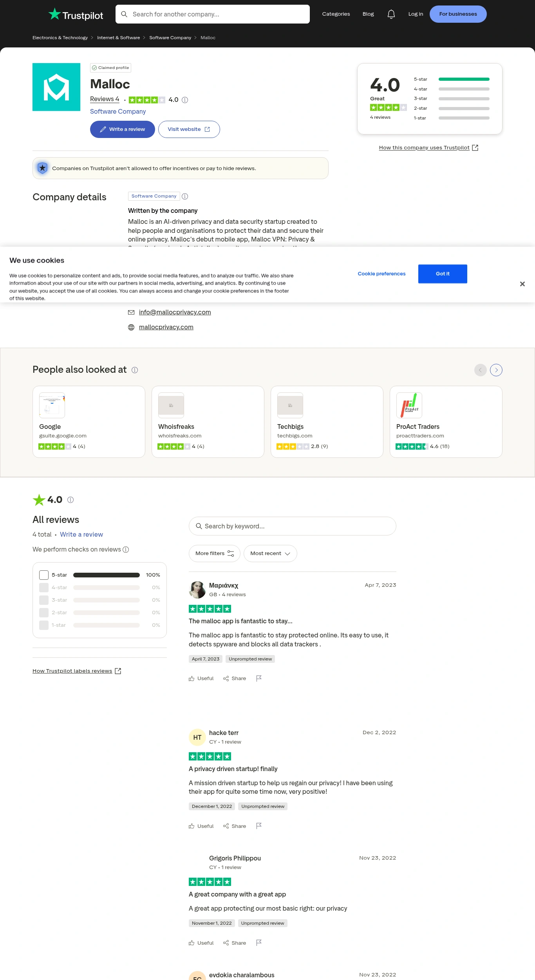Open evdokia charalambous reviewer profile
Image resolution: width=535 pixels, height=980 pixels.
click(x=242, y=975)
